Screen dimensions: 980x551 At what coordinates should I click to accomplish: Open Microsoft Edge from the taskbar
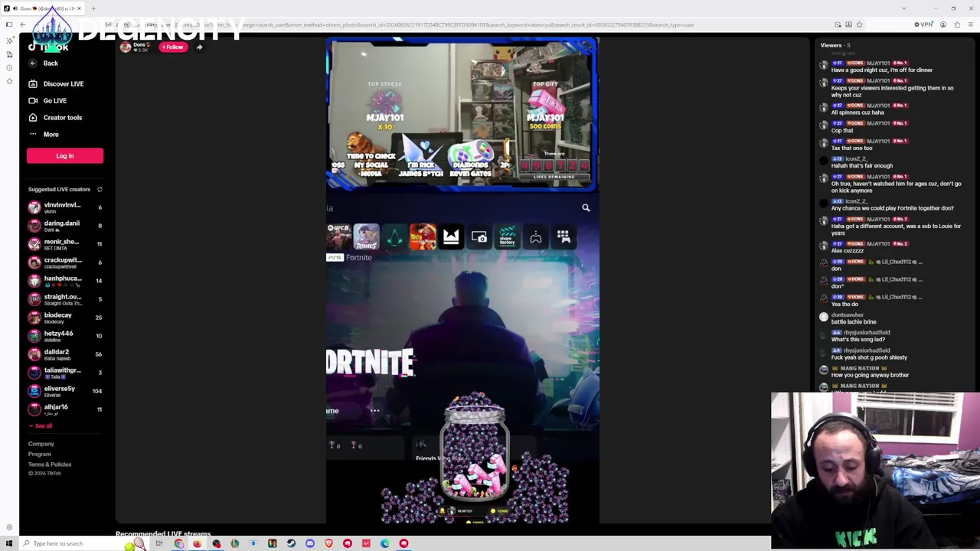(x=385, y=543)
